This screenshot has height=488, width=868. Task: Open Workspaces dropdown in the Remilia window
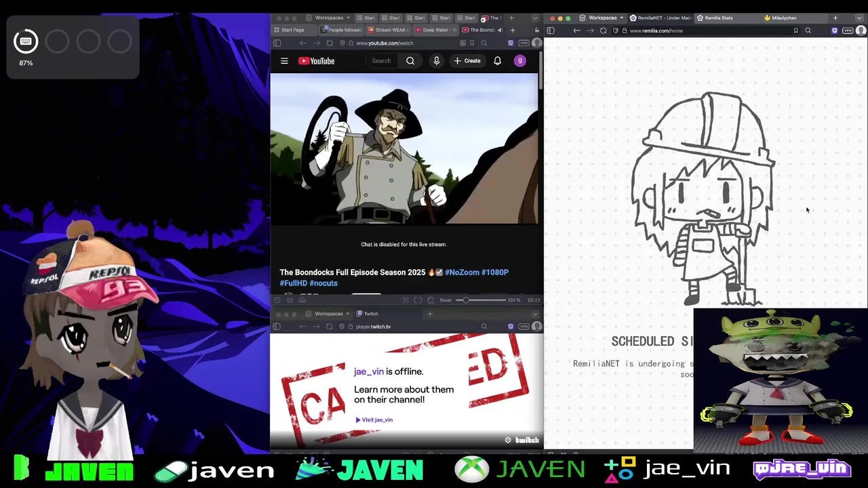602,18
